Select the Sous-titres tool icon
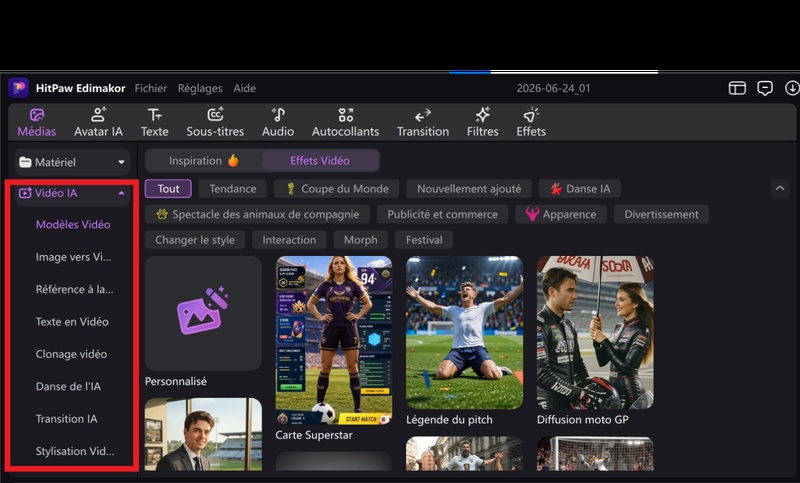 coord(215,115)
